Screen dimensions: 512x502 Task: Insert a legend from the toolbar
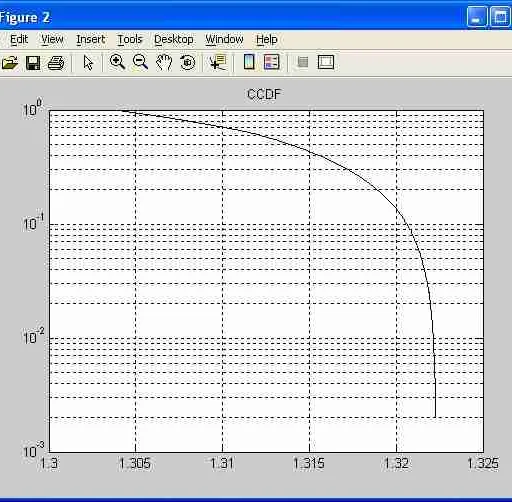272,62
